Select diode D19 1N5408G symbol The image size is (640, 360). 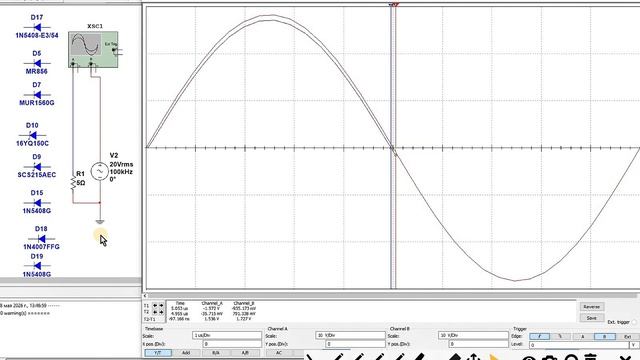[37, 266]
